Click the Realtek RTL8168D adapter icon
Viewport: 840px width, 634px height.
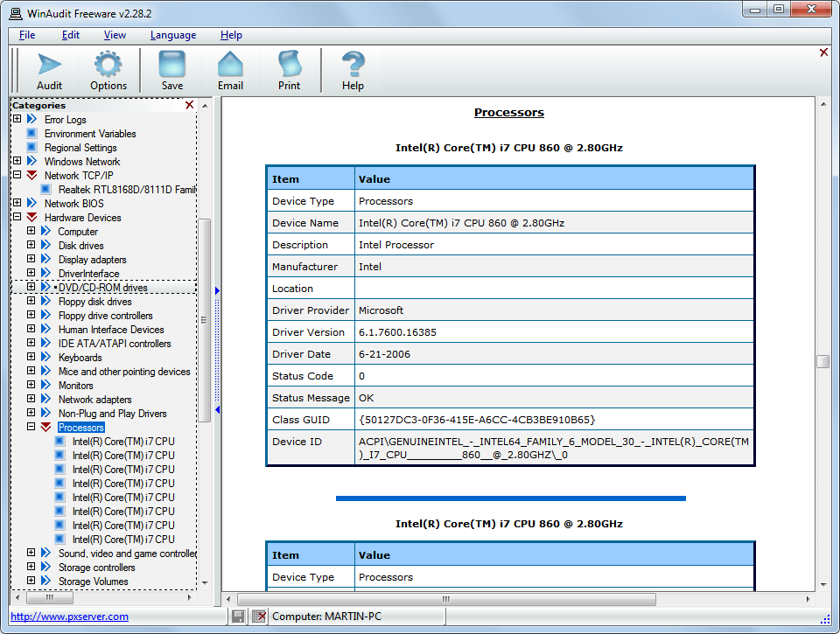pyautogui.click(x=46, y=189)
